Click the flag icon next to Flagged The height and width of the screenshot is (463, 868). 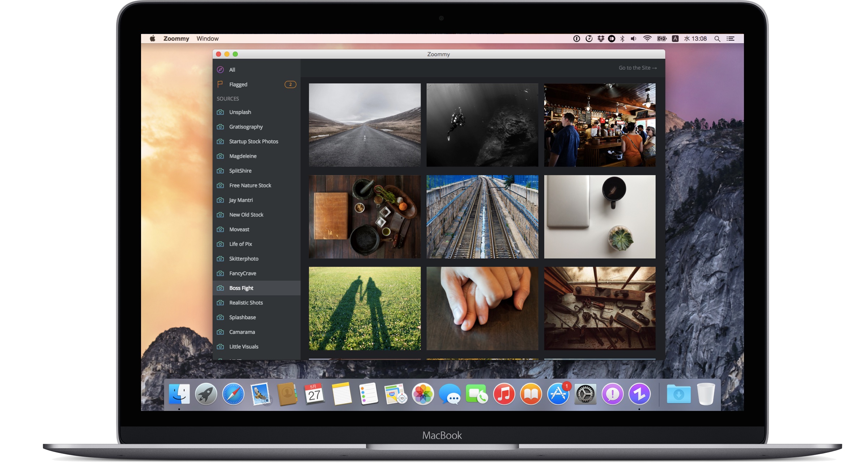tap(220, 84)
